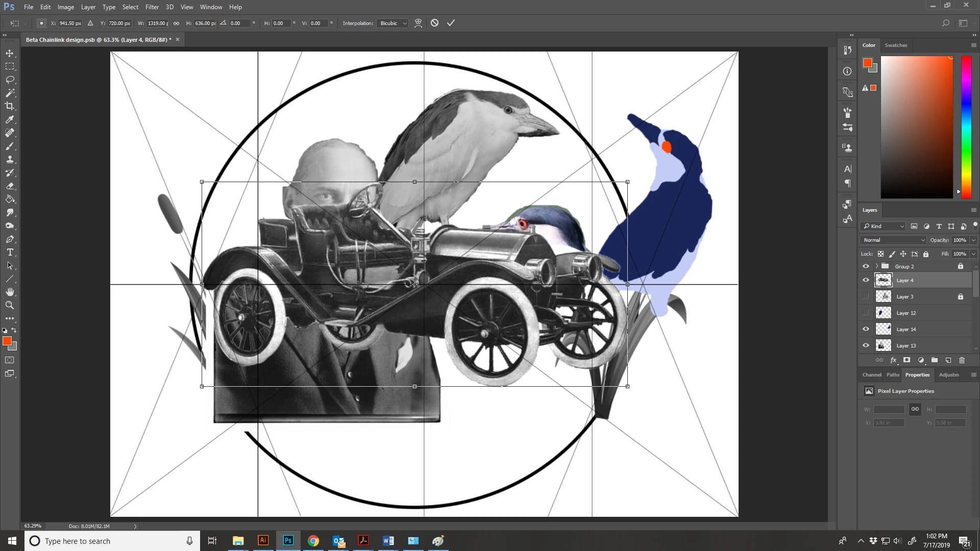Viewport: 980px width, 551px height.
Task: Show Layer 3 by clicking its visibility box
Action: click(x=866, y=296)
